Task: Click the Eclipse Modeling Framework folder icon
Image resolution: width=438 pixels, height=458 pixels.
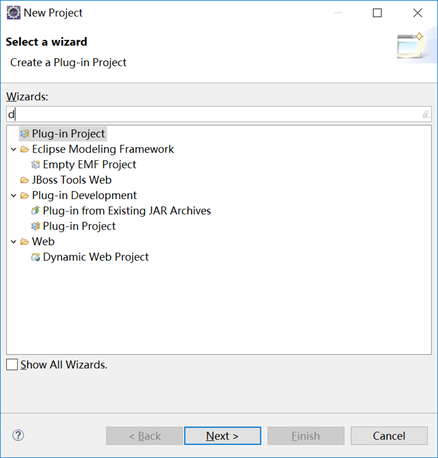Action: 25,149
